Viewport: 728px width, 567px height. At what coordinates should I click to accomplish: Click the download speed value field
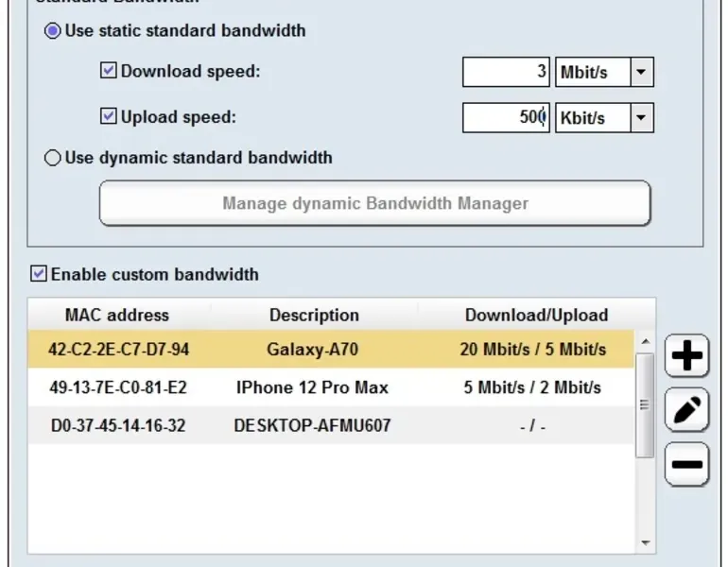click(506, 72)
